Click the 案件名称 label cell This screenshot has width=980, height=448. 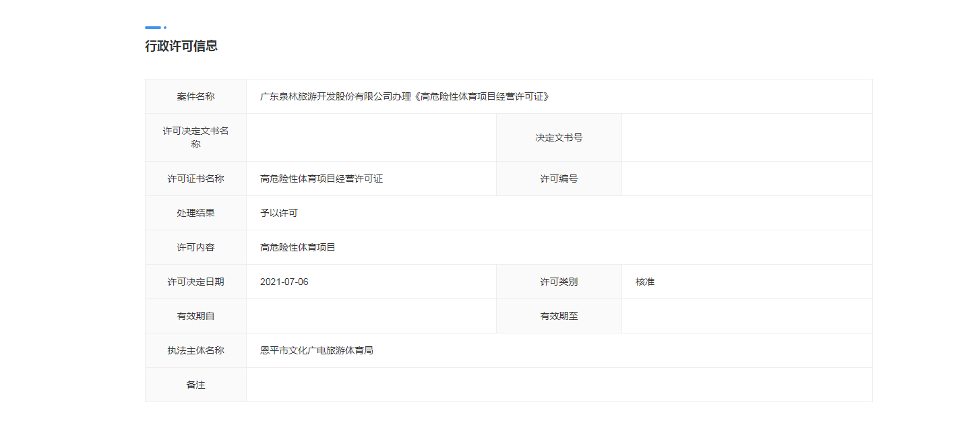[x=196, y=96]
